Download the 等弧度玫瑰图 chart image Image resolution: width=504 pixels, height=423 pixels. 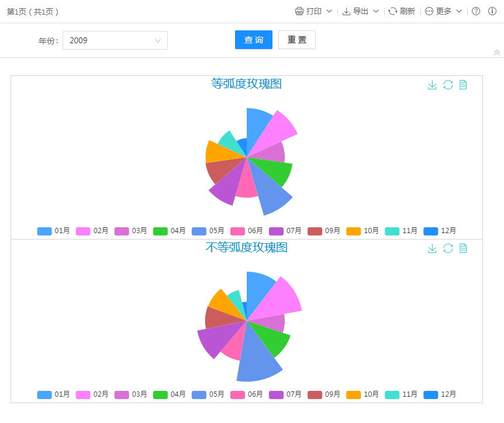click(432, 85)
